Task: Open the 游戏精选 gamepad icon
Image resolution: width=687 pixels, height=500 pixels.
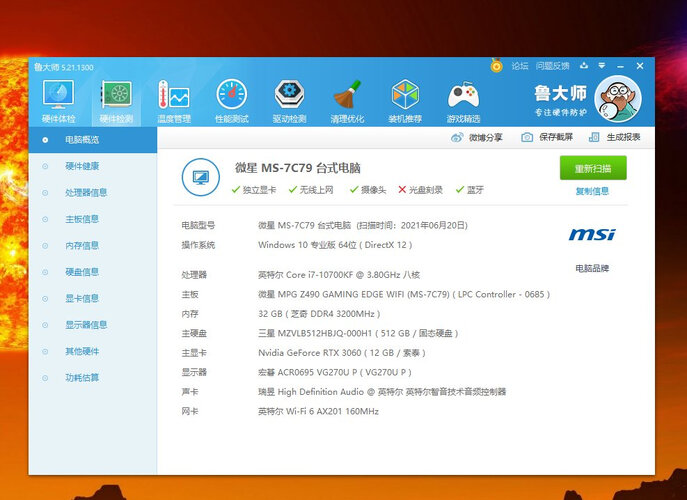Action: [x=463, y=101]
